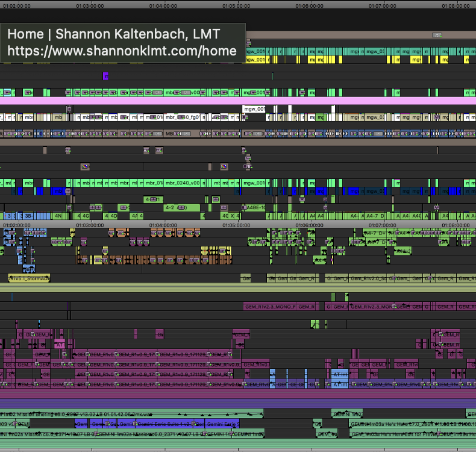Select the GEMINI 1m03a He's Here clip
476x452 pixels.
coord(410,424)
